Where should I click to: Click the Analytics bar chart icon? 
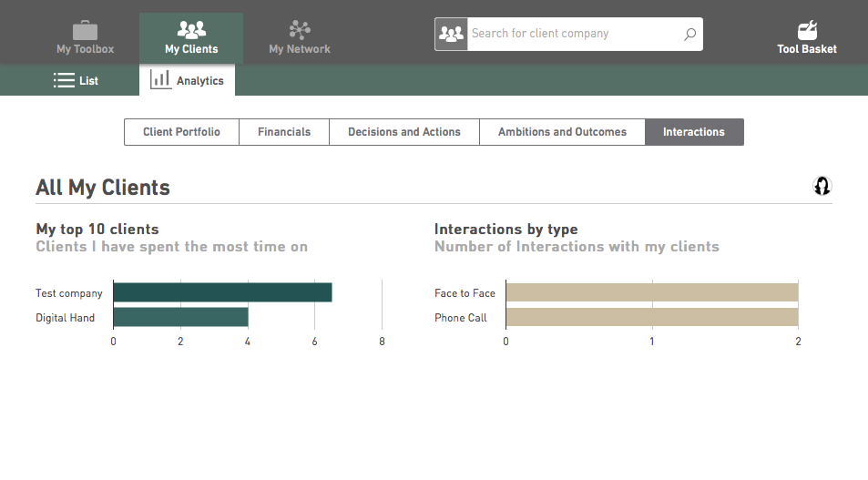160,80
